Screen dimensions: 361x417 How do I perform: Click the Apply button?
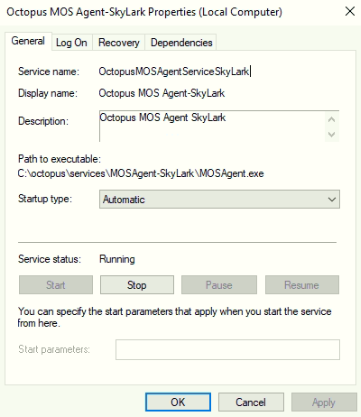click(324, 402)
